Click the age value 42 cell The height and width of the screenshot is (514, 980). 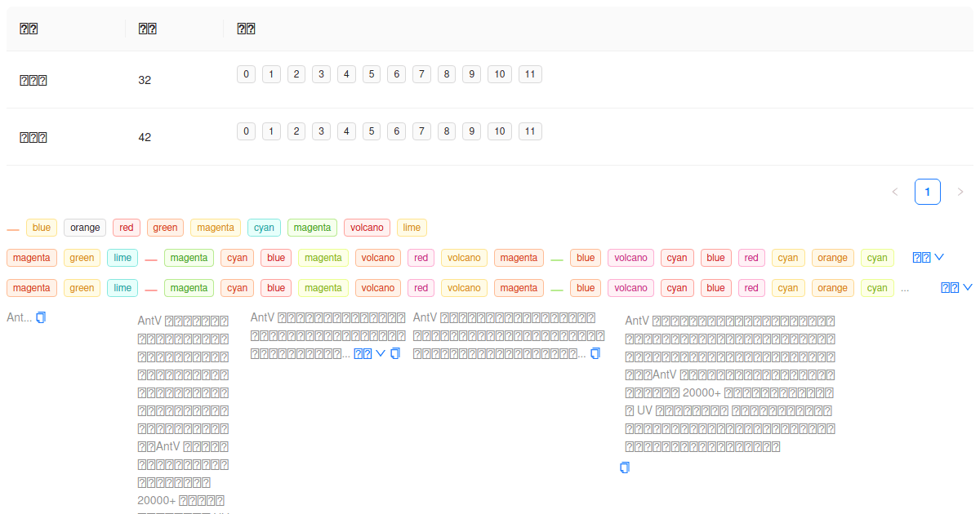coord(174,137)
